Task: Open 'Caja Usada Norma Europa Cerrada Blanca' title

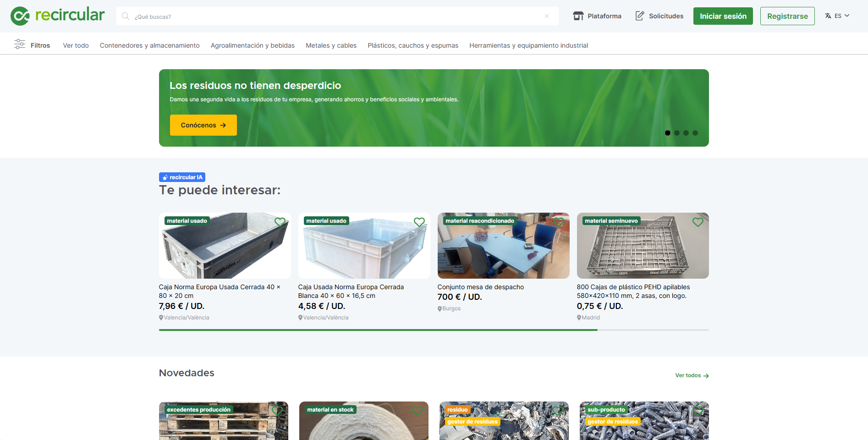Action: pos(351,291)
